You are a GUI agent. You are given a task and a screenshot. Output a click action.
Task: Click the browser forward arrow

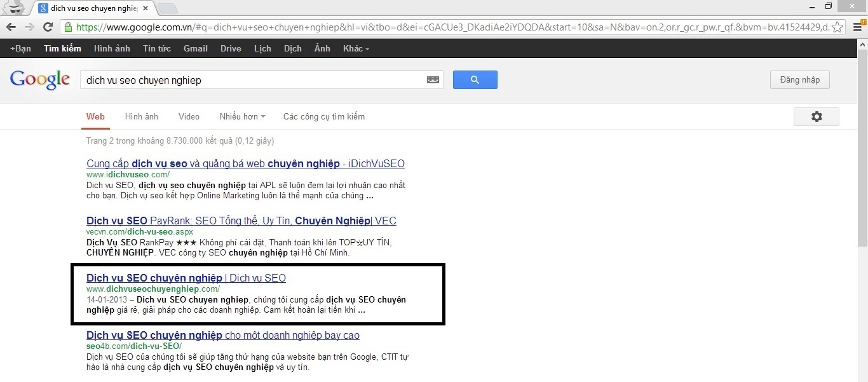pyautogui.click(x=29, y=27)
